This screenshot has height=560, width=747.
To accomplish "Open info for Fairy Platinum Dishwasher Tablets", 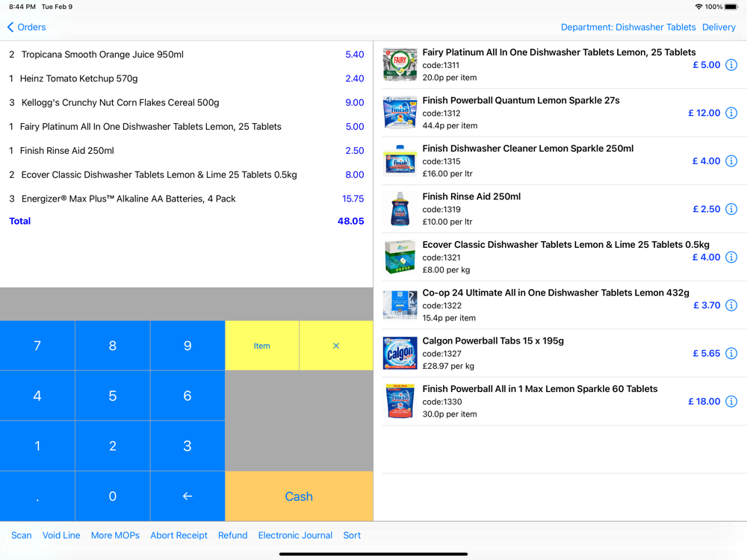I will pyautogui.click(x=731, y=65).
